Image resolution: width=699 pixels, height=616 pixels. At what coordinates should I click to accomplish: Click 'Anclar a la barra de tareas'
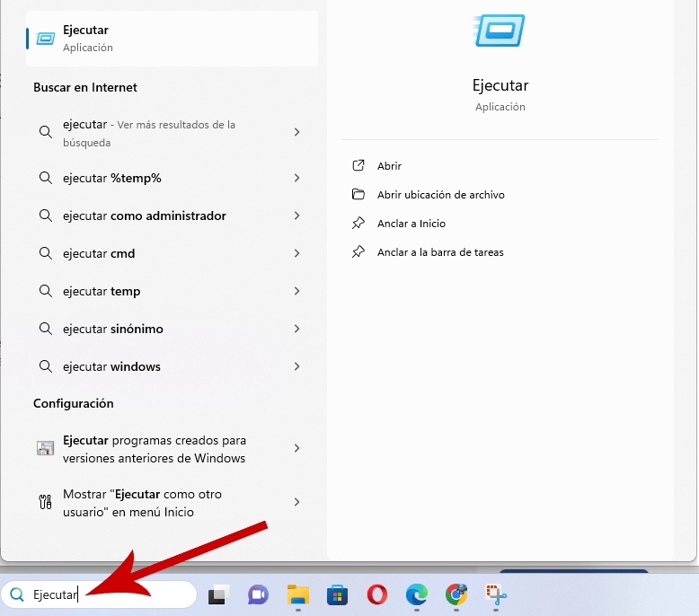coord(439,252)
